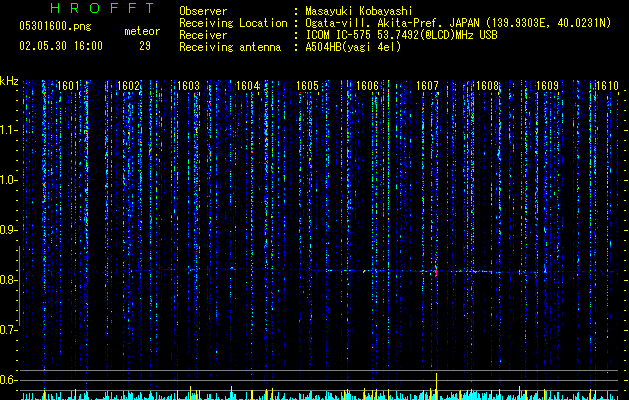This screenshot has width=629, height=400.
Task: Click the HROFFT title text
Action: tap(103, 8)
